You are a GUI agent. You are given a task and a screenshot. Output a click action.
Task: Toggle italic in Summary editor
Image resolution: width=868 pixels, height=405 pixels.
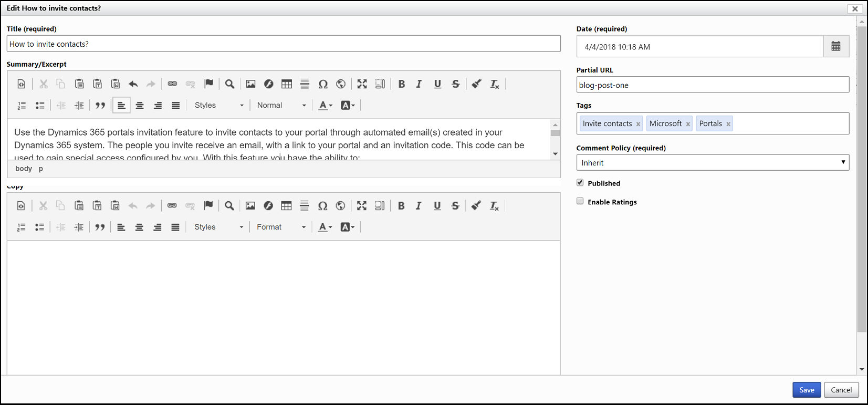[x=419, y=84]
